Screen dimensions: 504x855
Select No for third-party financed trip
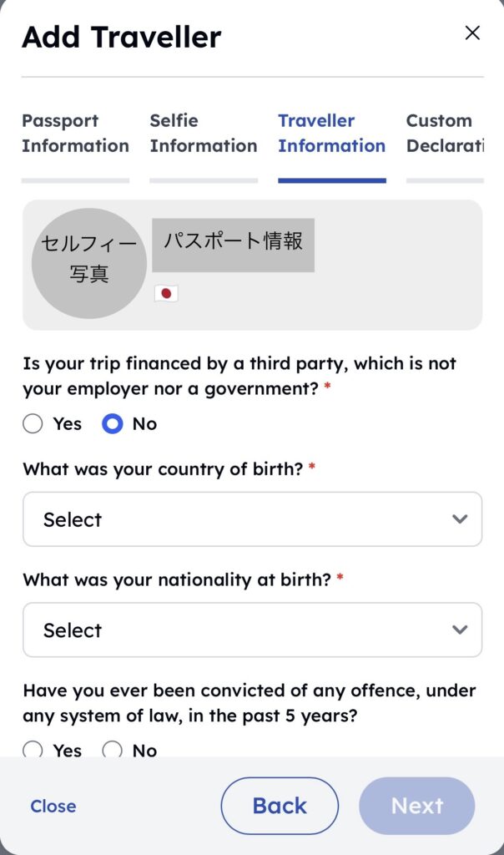[x=113, y=424]
